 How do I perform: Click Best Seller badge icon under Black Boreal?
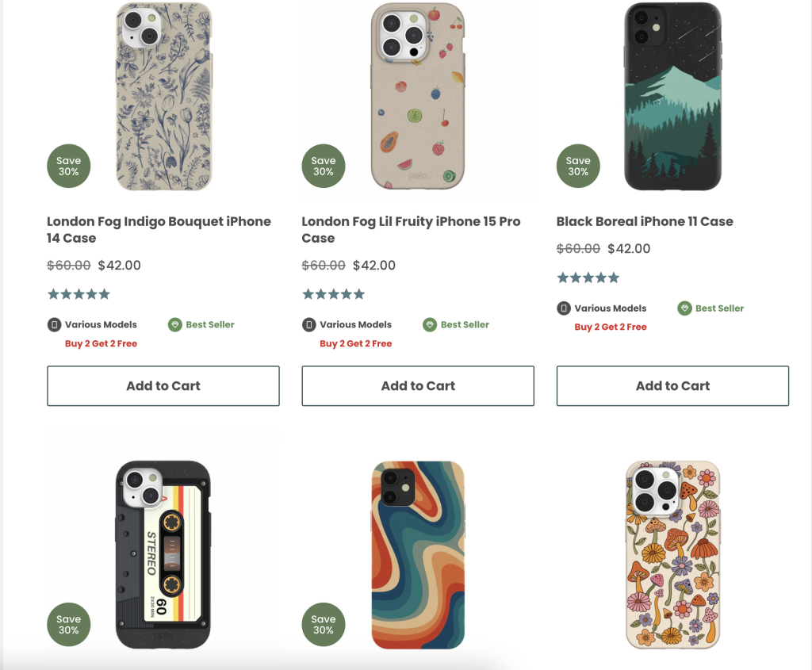[x=684, y=308]
